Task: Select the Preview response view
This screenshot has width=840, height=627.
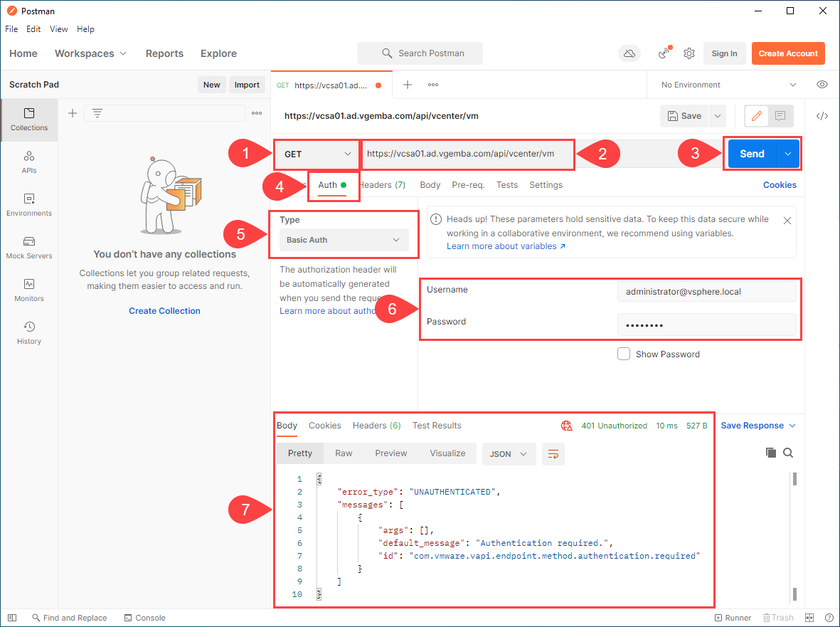Action: click(x=390, y=453)
